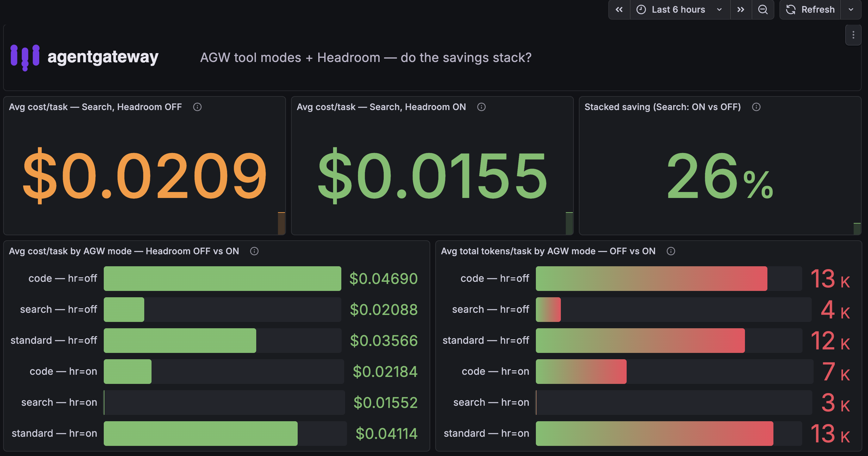The image size is (868, 456).
Task: Click the 7 K tokens value
Action: [836, 372]
